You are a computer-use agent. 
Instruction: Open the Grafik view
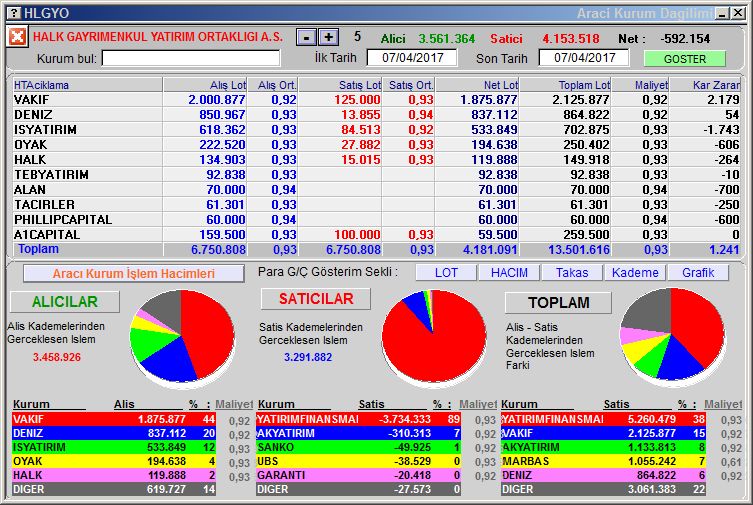pyautogui.click(x=698, y=273)
